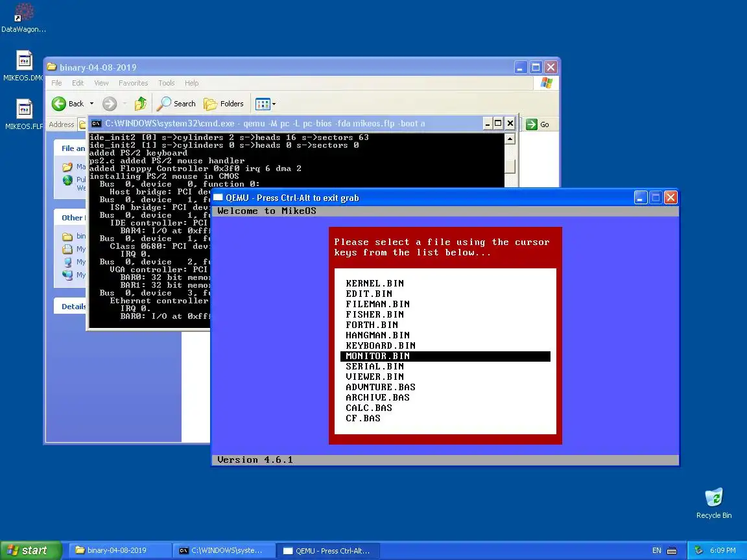Click the Windows Start button
The height and width of the screenshot is (560, 747).
click(x=30, y=550)
